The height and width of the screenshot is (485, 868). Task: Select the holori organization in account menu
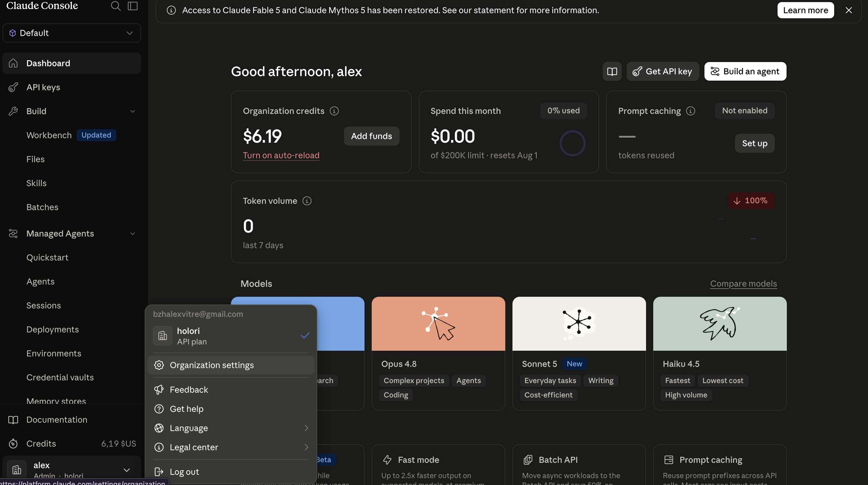point(231,336)
